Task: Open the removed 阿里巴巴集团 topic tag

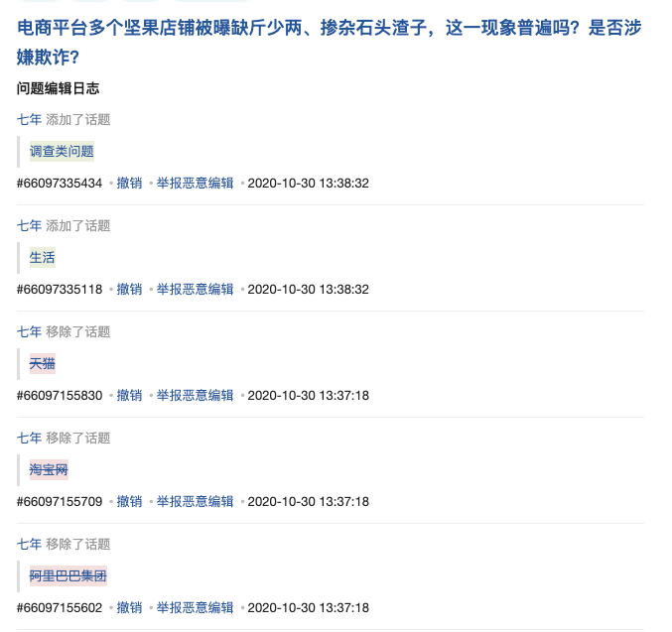Action: (68, 575)
